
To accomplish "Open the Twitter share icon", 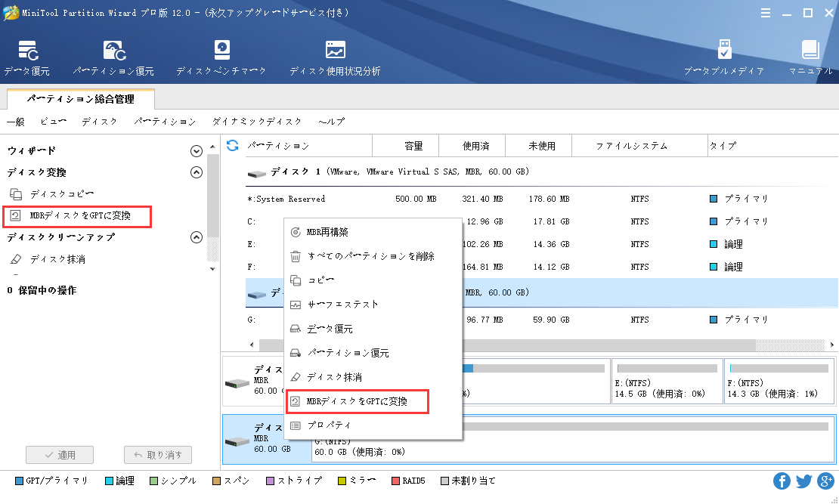I will 803,481.
